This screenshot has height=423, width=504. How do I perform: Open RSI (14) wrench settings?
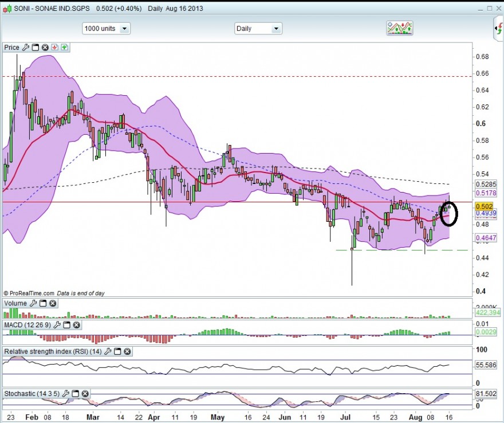[108, 351]
